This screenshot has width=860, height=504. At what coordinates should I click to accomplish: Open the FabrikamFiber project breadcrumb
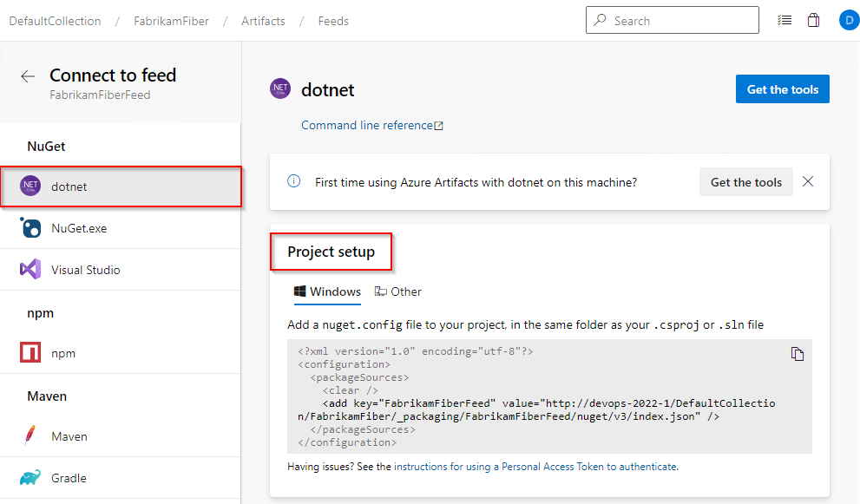[171, 20]
